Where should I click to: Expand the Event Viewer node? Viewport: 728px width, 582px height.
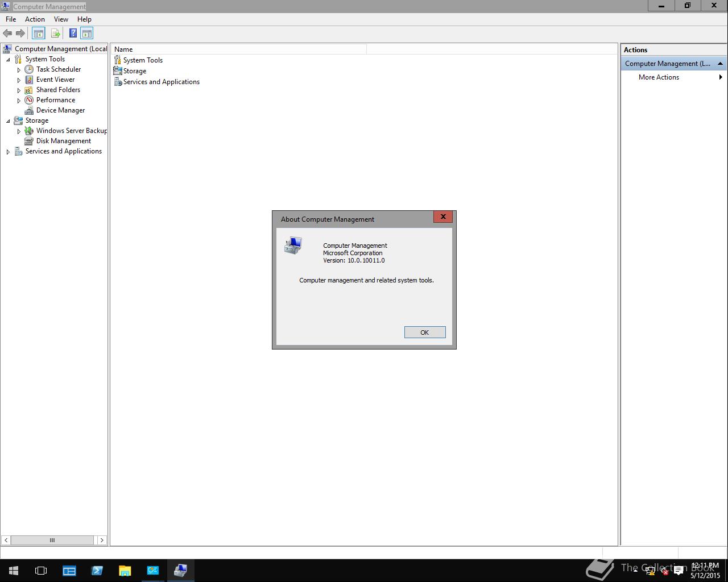pos(19,80)
